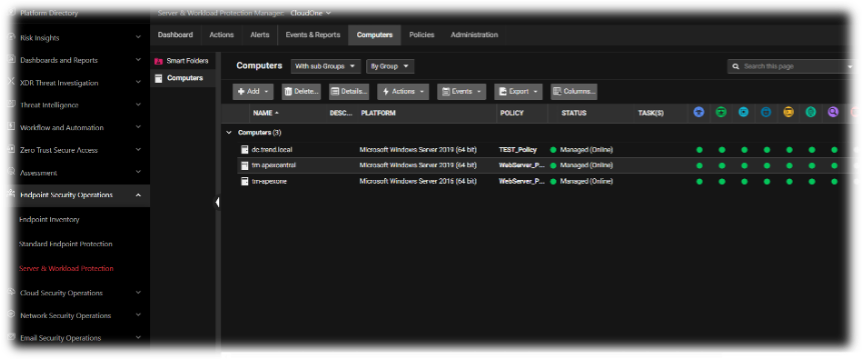This screenshot has height=360, width=863.
Task: Expand Threat Intelligence in the sidebar
Action: tap(138, 105)
